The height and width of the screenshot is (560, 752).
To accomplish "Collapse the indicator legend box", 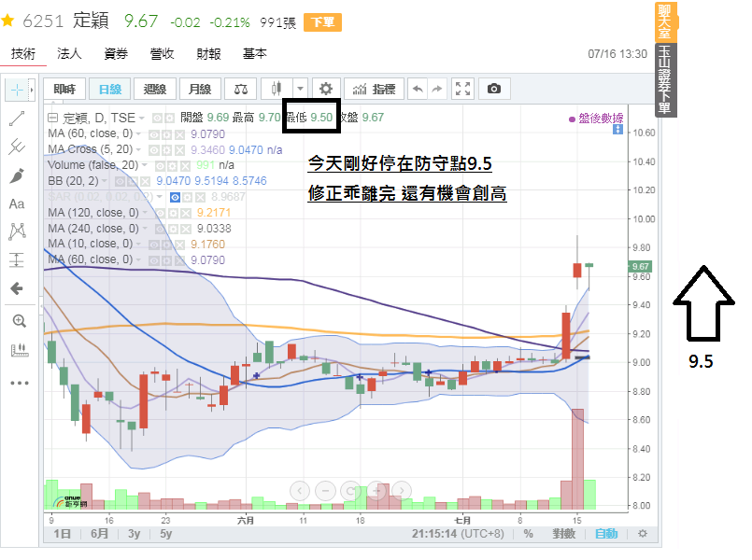I will [52, 118].
